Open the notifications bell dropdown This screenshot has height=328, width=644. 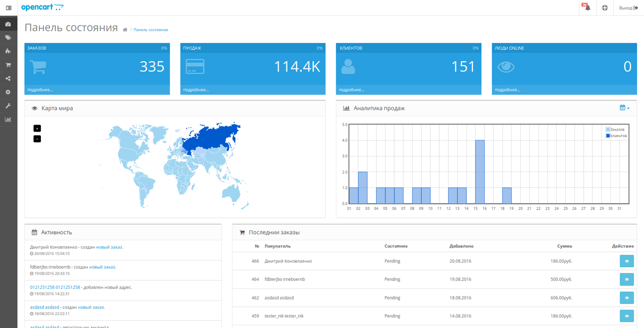(587, 8)
